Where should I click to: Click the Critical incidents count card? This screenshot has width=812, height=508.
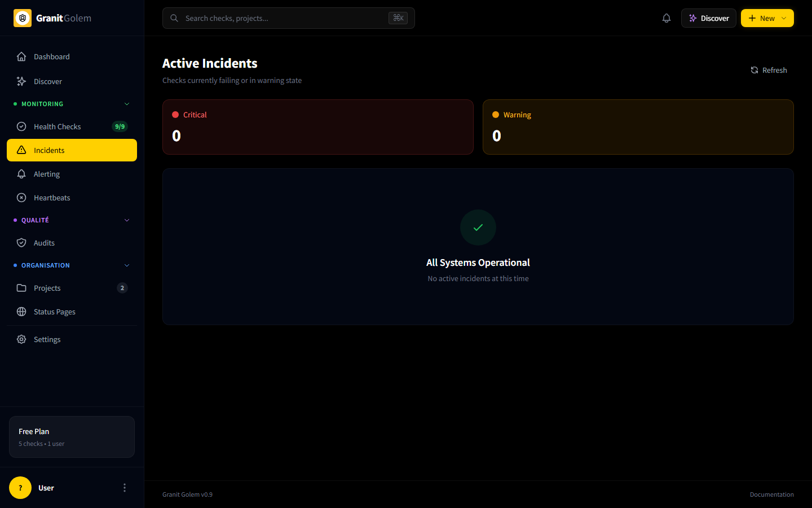[318, 127]
